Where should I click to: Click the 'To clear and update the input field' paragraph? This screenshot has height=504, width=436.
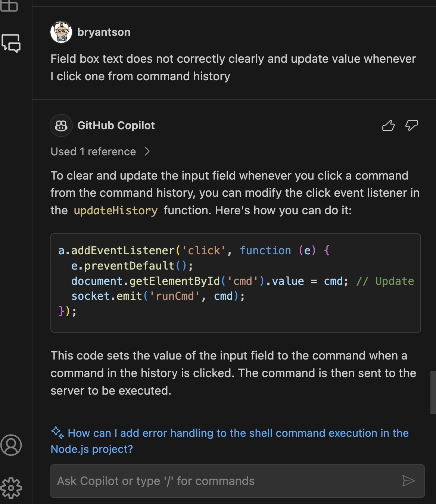[235, 193]
